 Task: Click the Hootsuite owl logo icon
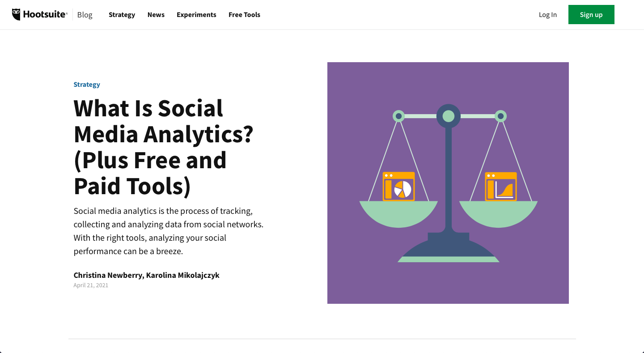coord(16,14)
